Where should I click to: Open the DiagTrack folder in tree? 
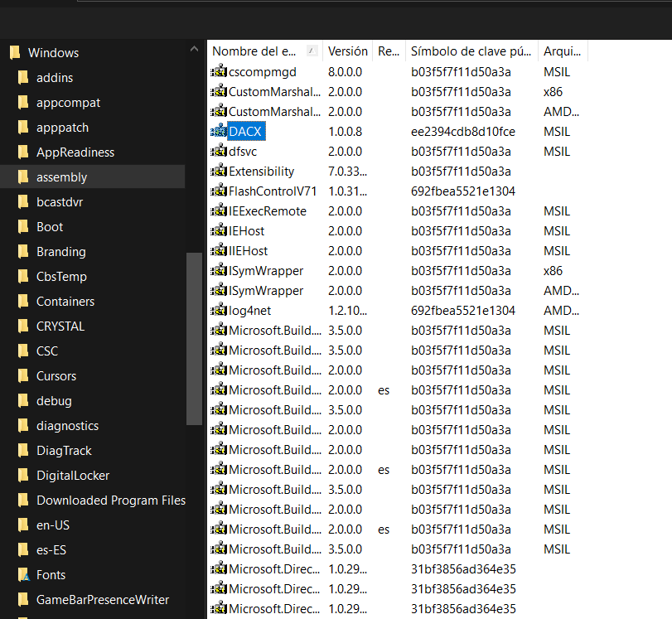(64, 451)
